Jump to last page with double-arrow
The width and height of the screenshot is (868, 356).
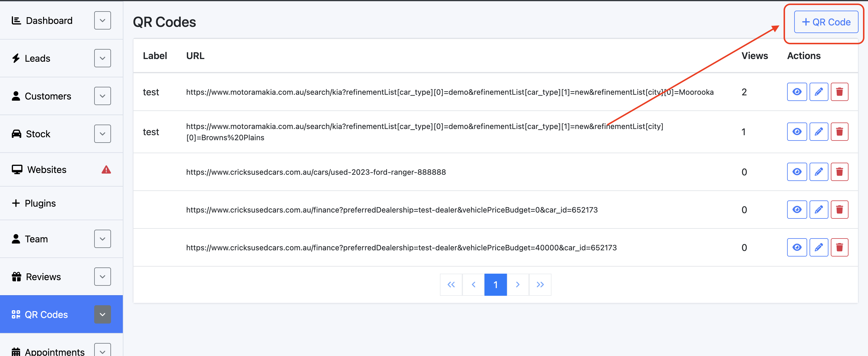(540, 285)
